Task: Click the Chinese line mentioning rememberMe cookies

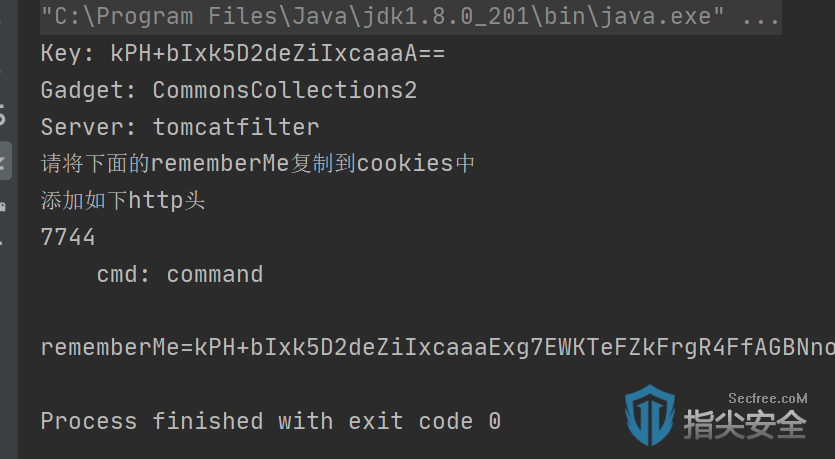Action: 258,163
